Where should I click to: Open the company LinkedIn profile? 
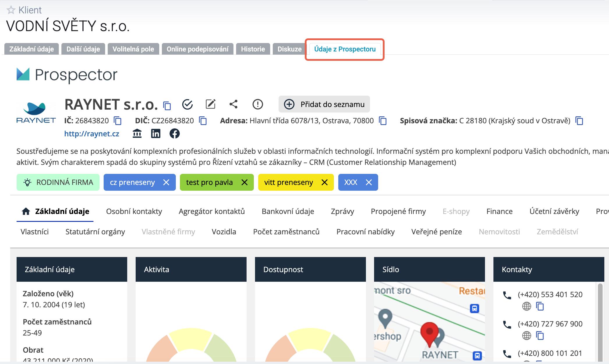pos(156,134)
